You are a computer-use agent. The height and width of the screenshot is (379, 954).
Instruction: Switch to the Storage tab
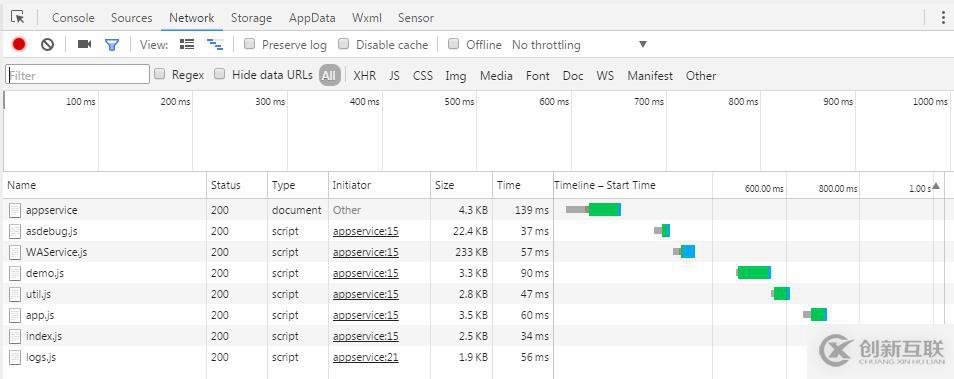pyautogui.click(x=251, y=18)
